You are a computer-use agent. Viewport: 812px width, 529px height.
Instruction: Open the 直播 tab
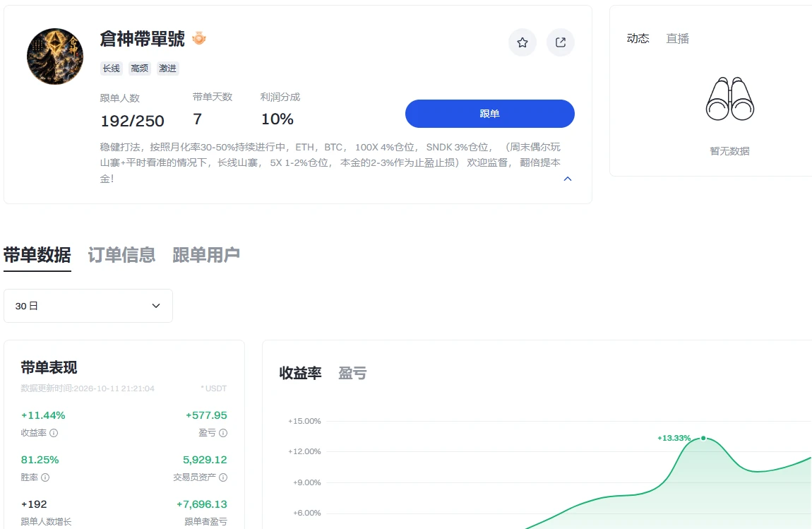(677, 38)
